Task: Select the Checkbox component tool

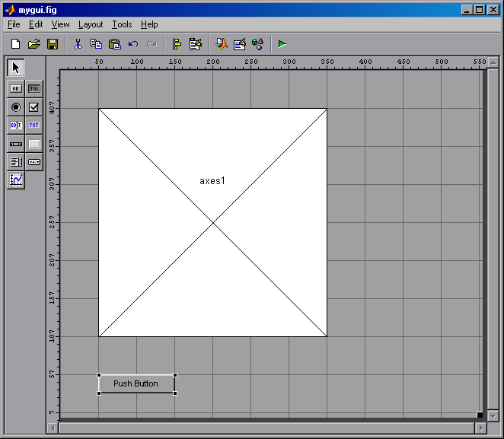Action: pyautogui.click(x=34, y=107)
